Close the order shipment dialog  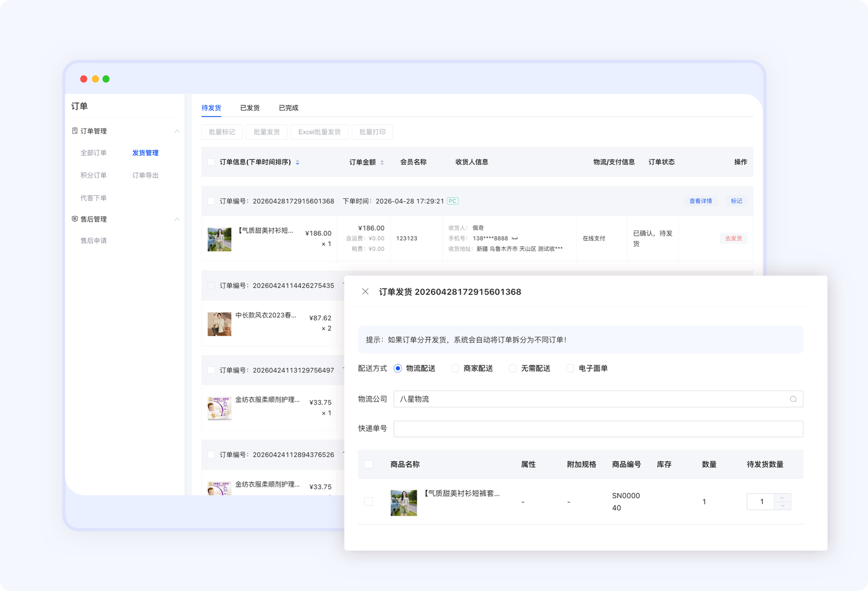(365, 292)
